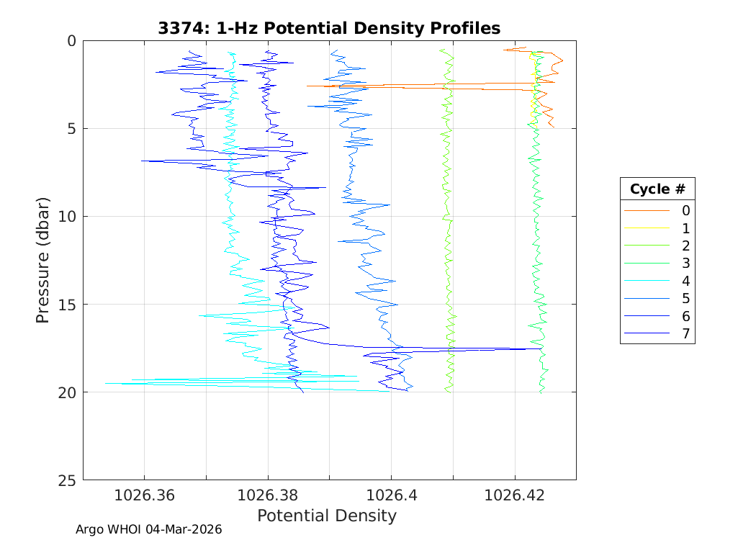The width and height of the screenshot is (756, 540).
Task: Select legend entry label '3'
Action: pyautogui.click(x=685, y=264)
